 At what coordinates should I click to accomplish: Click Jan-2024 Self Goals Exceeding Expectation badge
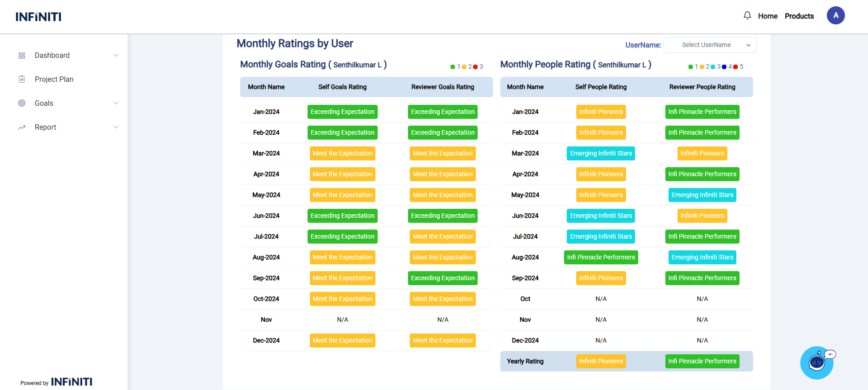point(342,112)
